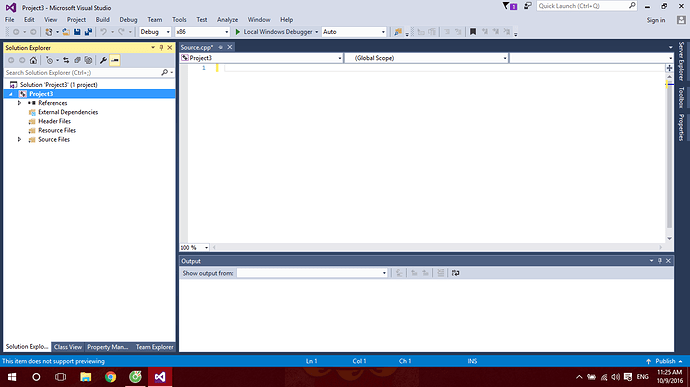Switch to Property Manager tab

click(107, 347)
